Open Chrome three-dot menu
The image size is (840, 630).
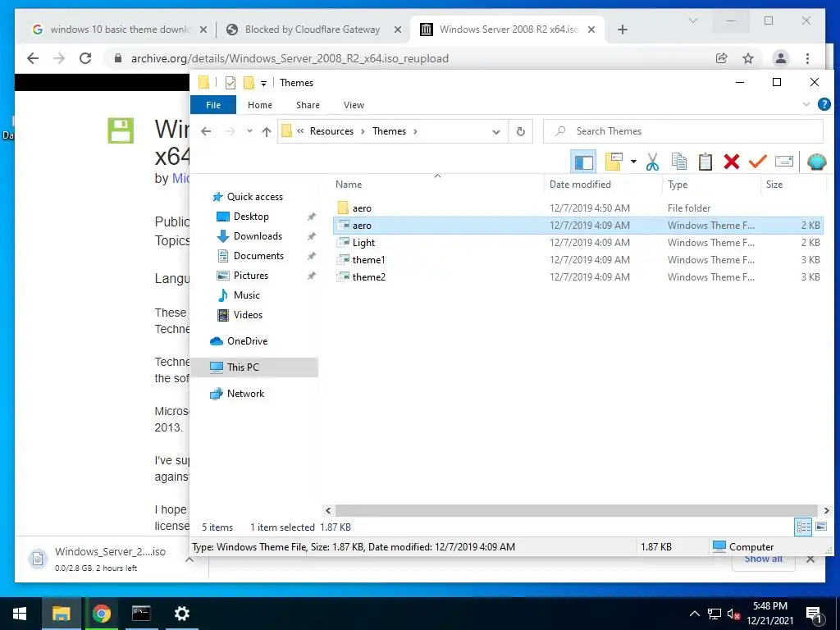807,58
